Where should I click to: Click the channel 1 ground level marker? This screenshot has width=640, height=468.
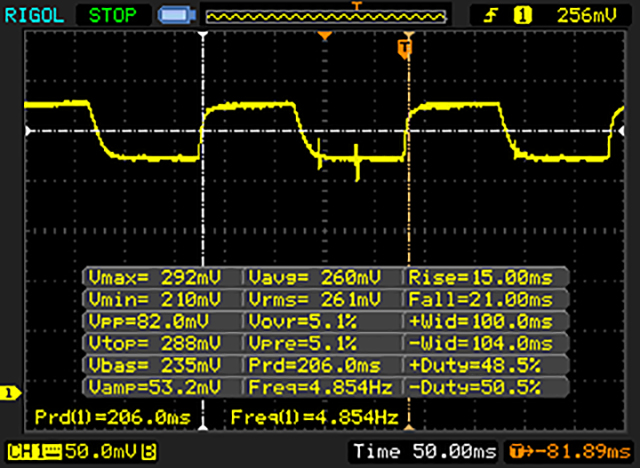click(x=10, y=393)
